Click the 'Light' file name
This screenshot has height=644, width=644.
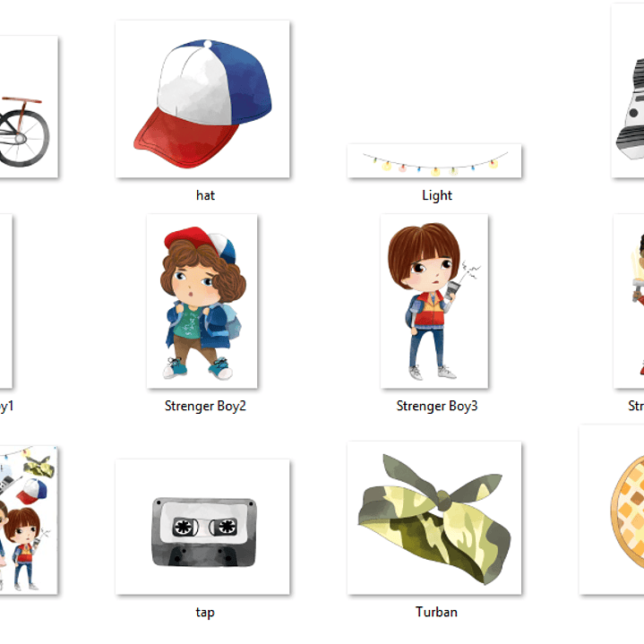[437, 195]
